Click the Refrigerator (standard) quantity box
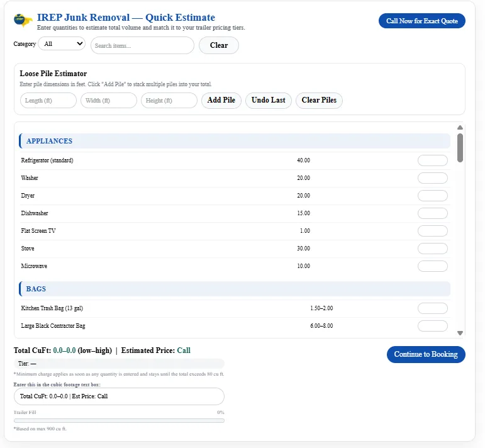The height and width of the screenshot is (448, 485). click(x=432, y=160)
